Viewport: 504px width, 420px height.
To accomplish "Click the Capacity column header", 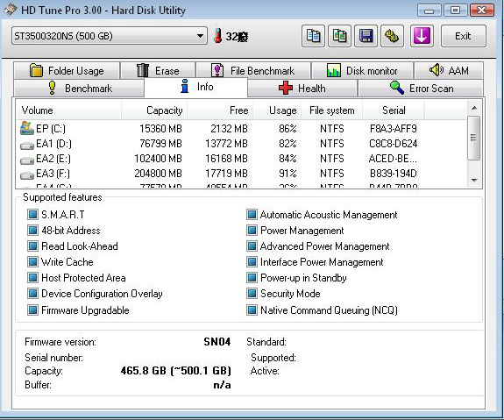I will [x=154, y=110].
